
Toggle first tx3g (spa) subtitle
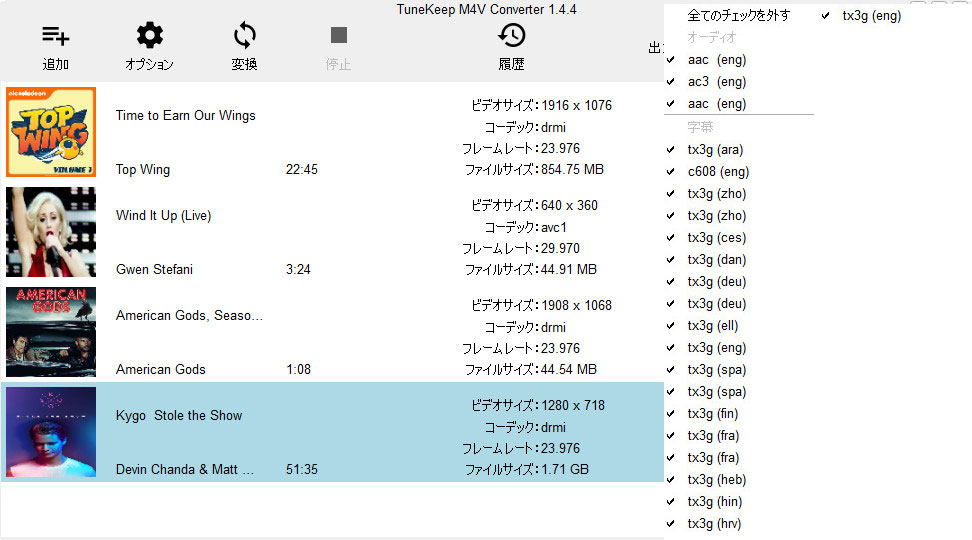click(716, 370)
